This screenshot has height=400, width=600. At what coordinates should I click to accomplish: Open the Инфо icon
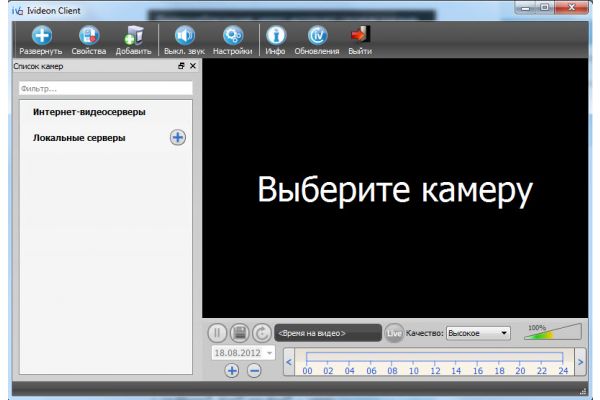(276, 36)
